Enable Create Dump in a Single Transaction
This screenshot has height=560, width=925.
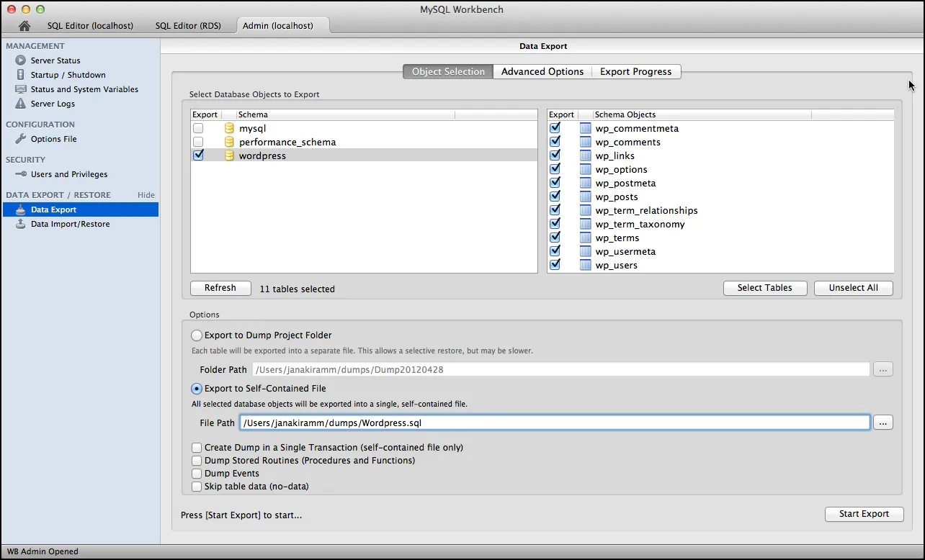pyautogui.click(x=197, y=448)
